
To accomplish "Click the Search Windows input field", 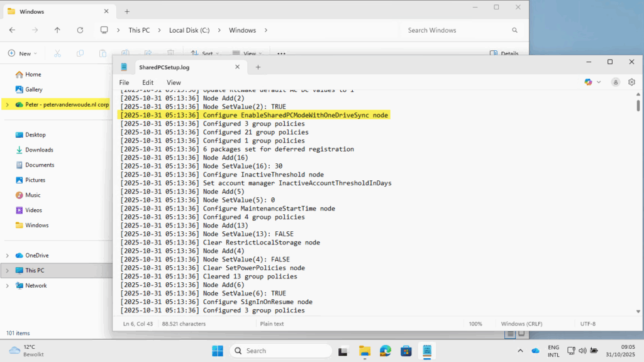I will (456, 30).
